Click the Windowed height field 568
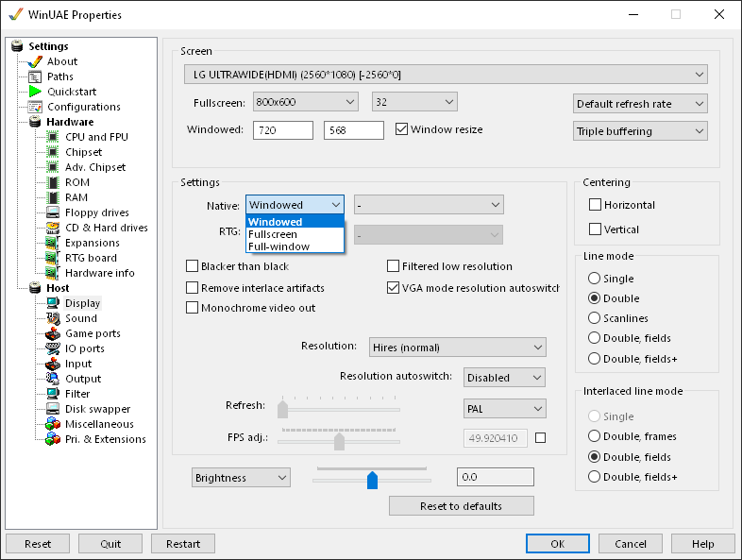Image resolution: width=742 pixels, height=560 pixels. tap(353, 130)
